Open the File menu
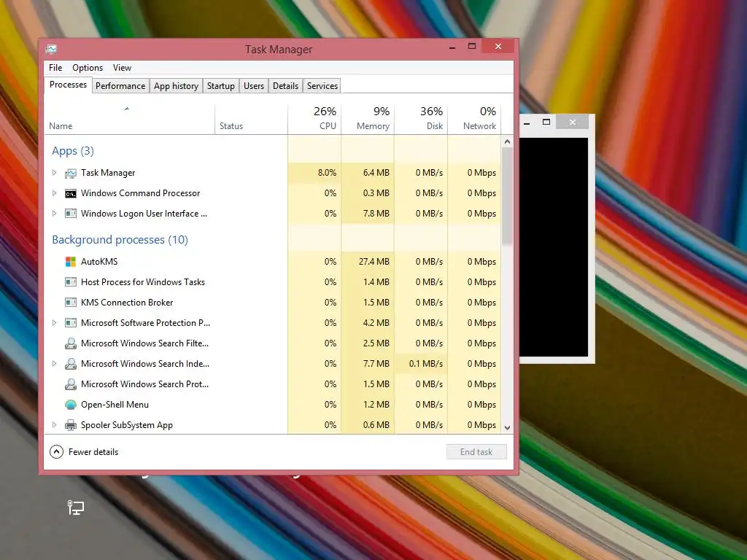 [x=55, y=68]
